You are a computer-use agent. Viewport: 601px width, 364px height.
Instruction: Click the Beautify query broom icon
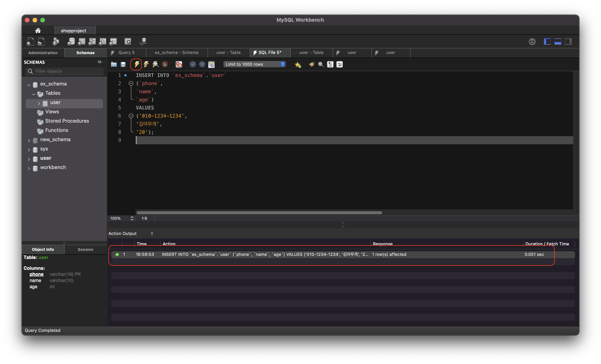[x=312, y=64]
